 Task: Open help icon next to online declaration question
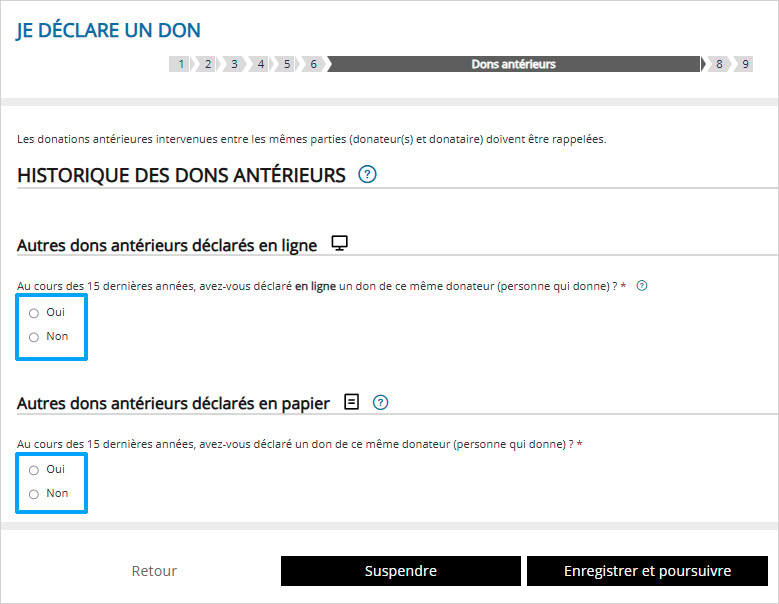pyautogui.click(x=642, y=286)
